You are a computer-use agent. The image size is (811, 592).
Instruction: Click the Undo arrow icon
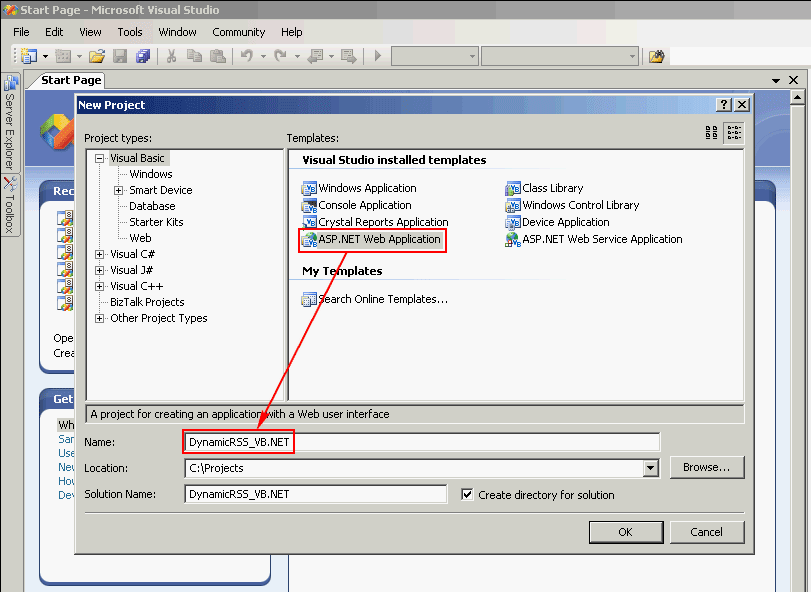pyautogui.click(x=247, y=56)
